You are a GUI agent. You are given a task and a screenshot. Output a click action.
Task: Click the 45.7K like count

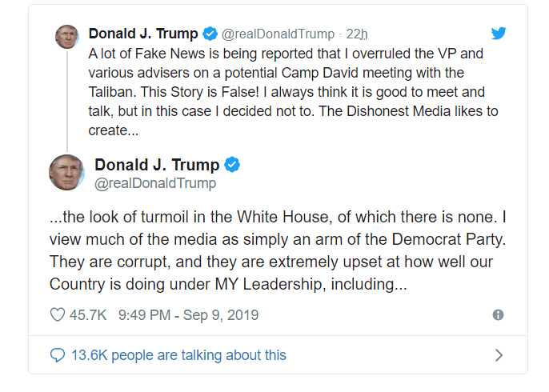pos(88,315)
